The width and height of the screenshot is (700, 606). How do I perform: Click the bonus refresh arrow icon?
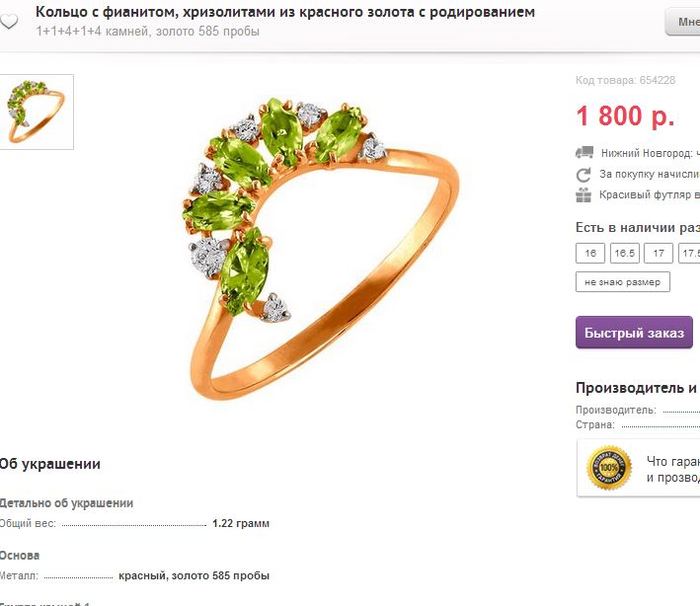[583, 175]
